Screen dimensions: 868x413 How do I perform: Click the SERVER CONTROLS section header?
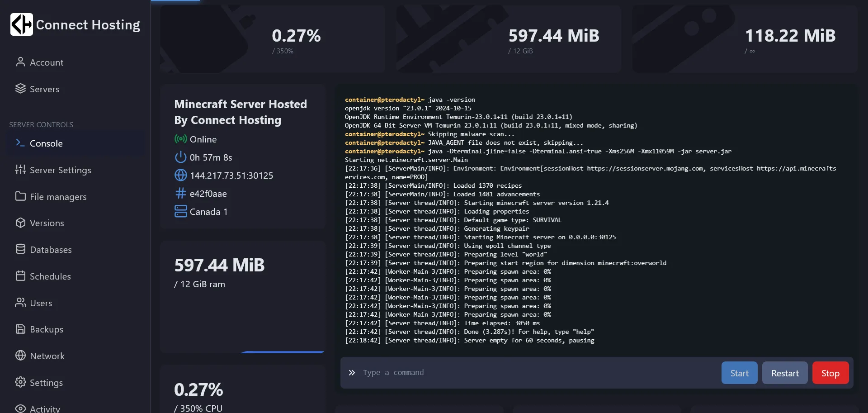tap(41, 124)
